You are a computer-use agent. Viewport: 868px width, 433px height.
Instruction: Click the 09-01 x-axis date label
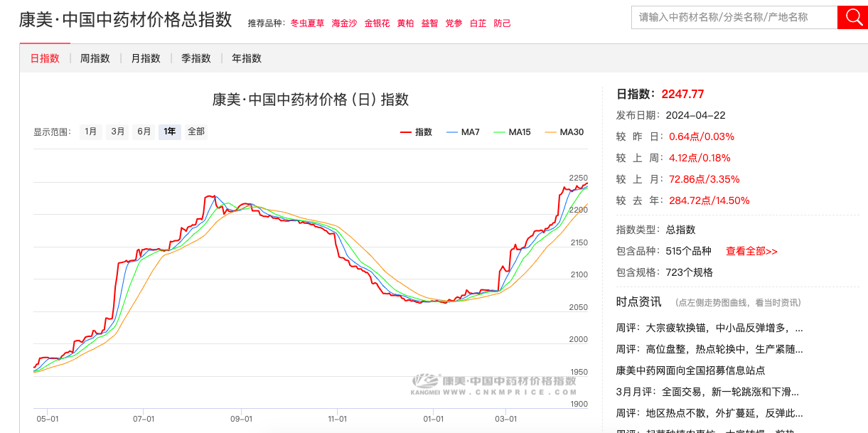click(241, 419)
